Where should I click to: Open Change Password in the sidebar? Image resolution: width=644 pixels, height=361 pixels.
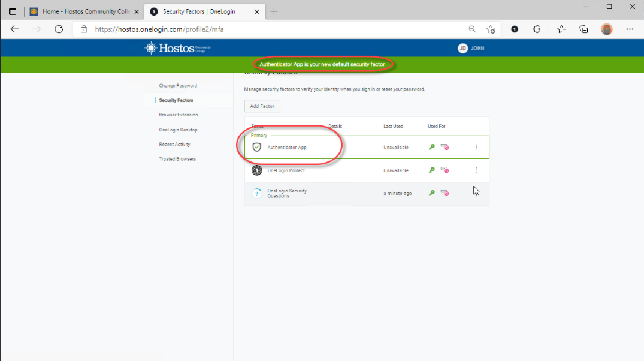[x=178, y=86]
